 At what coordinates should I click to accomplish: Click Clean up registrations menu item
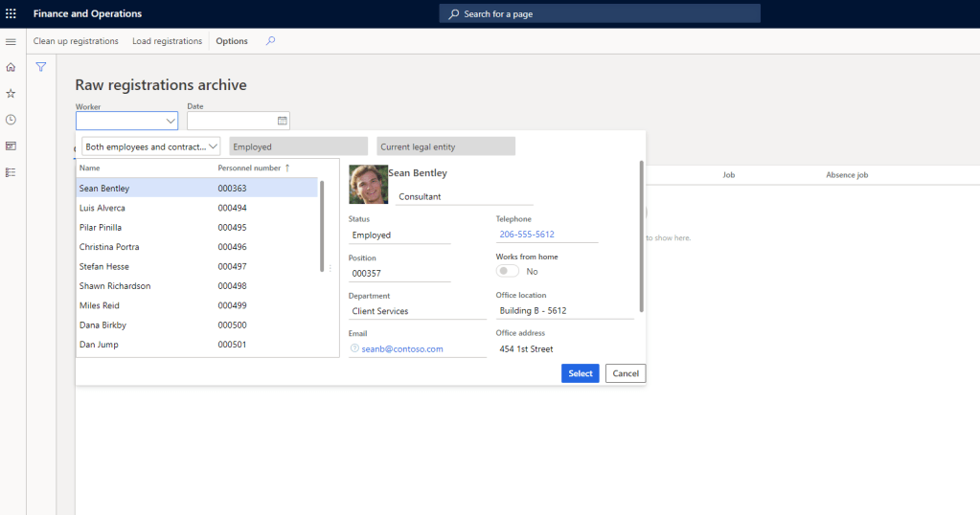pyautogui.click(x=76, y=41)
